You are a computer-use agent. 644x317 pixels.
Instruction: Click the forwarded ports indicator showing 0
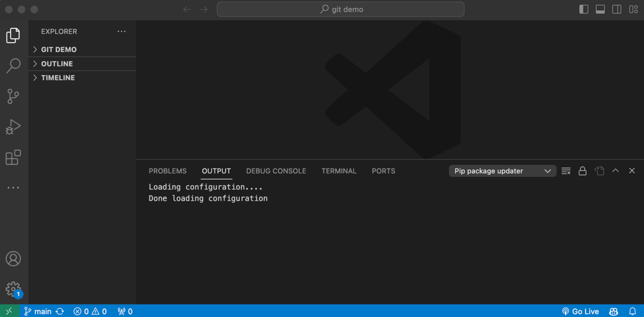coord(125,311)
